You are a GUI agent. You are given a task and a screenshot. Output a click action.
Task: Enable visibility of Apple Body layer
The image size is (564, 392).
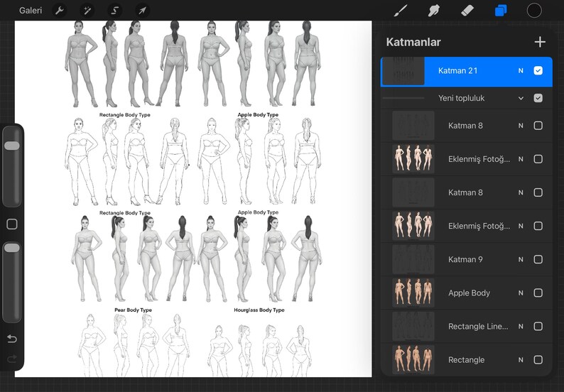point(538,293)
